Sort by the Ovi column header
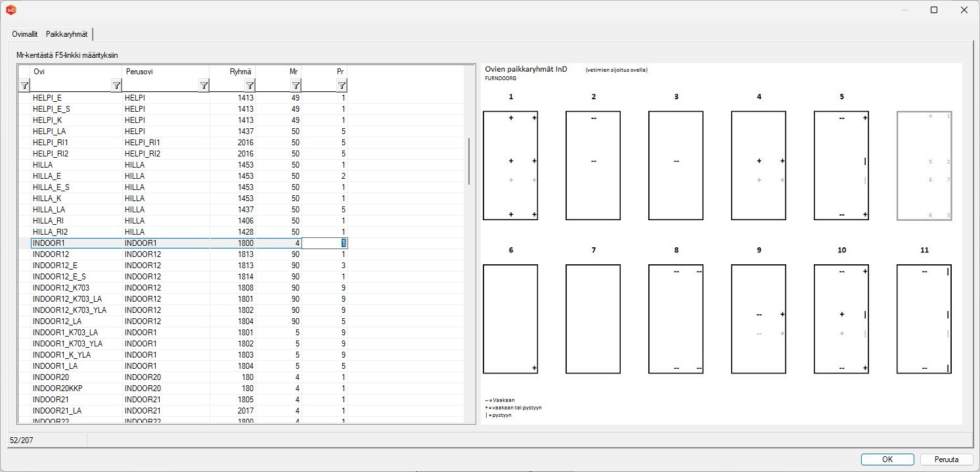 [x=77, y=72]
